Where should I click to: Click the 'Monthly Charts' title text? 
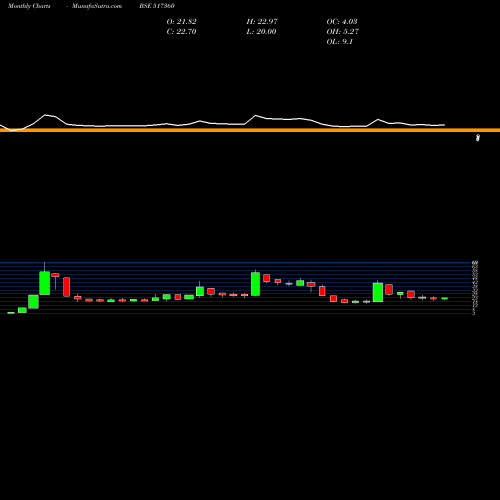click(29, 6)
